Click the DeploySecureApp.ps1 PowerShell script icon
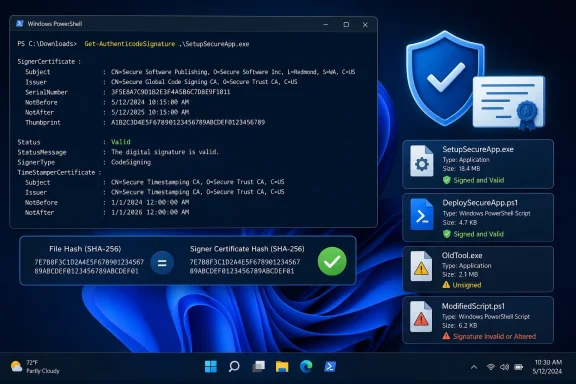 click(x=422, y=215)
